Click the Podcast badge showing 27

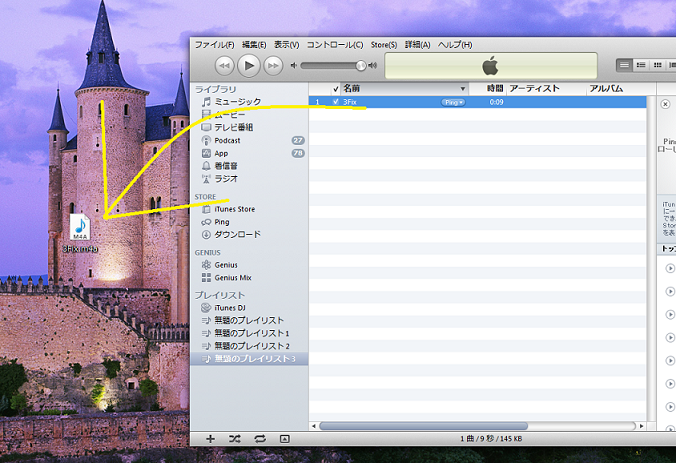click(x=298, y=141)
